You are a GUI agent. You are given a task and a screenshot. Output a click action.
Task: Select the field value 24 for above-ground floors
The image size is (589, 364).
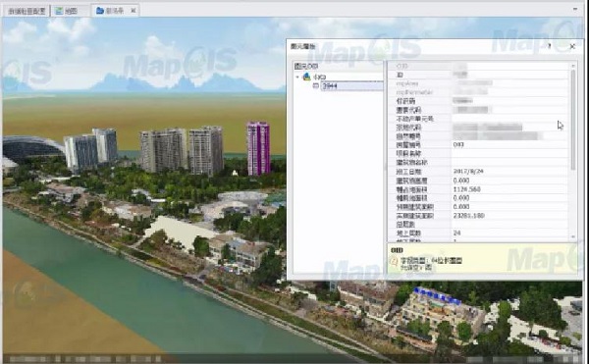(x=456, y=234)
